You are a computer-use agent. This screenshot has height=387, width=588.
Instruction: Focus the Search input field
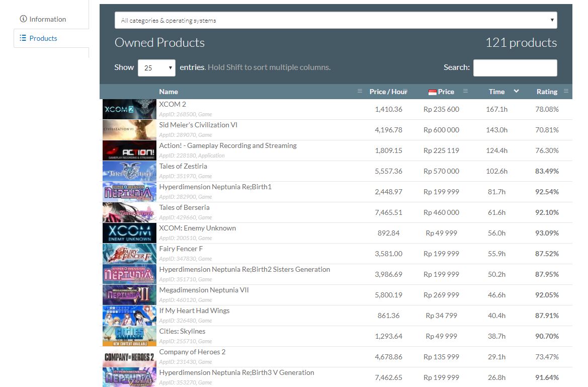tap(515, 68)
